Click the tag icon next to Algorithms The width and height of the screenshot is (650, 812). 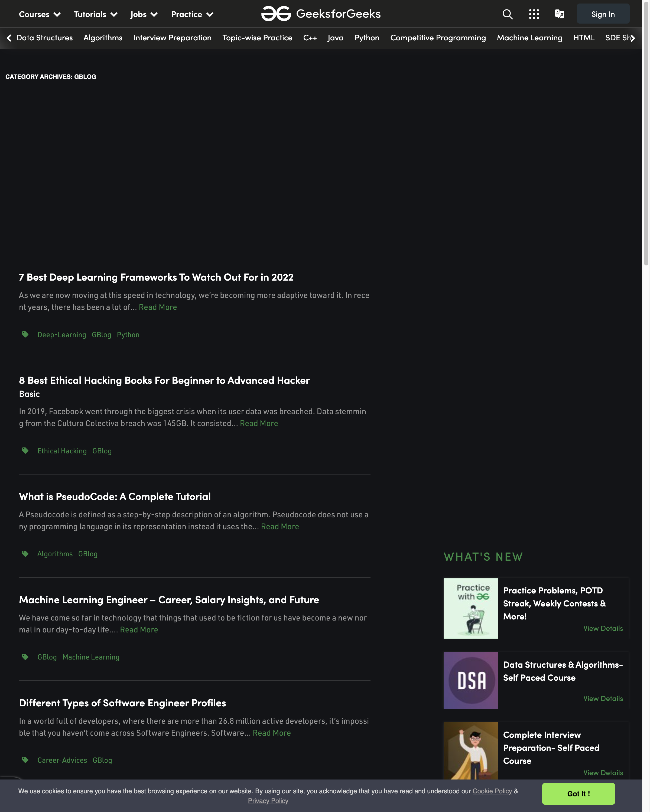pos(25,554)
